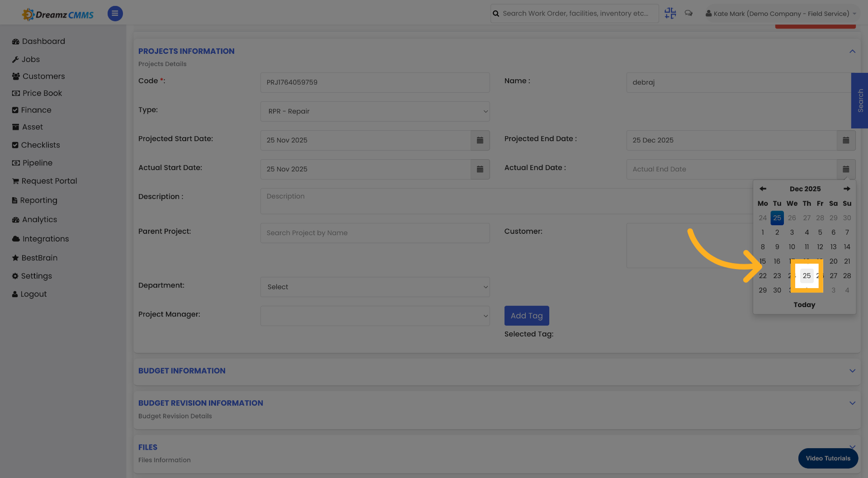Open the quick-add grid icon in header

point(670,14)
